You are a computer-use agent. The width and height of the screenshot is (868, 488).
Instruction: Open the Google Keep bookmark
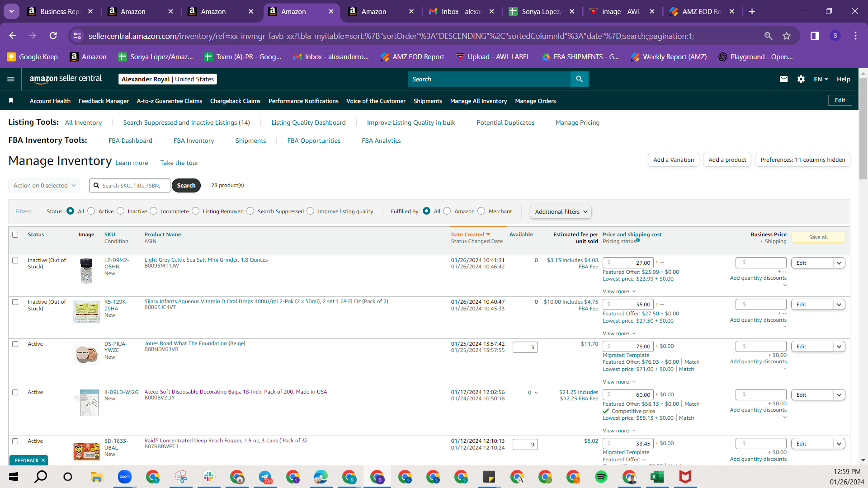32,57
